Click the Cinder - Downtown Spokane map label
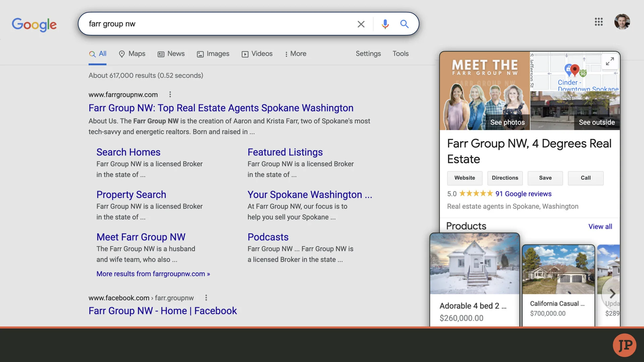The height and width of the screenshot is (362, 644). (x=588, y=85)
